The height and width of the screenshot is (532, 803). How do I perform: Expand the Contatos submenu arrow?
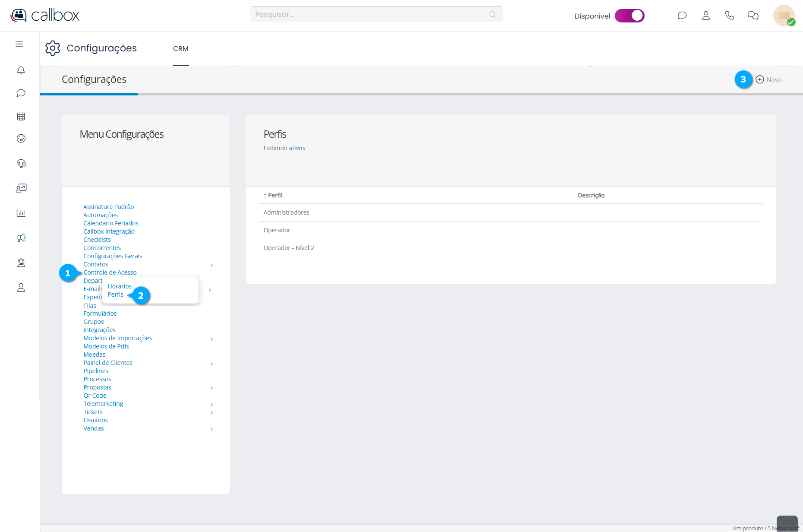(x=212, y=265)
